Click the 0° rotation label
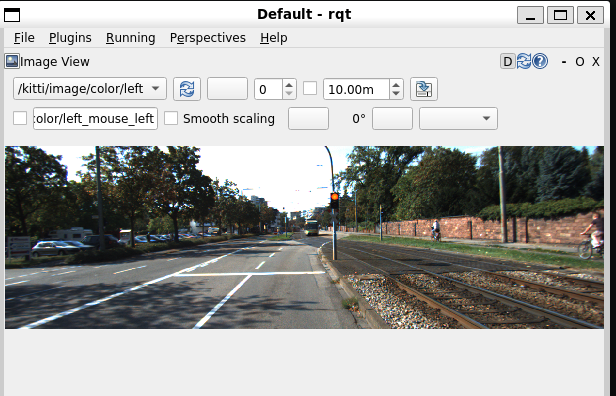This screenshot has height=396, width=616. 359,118
